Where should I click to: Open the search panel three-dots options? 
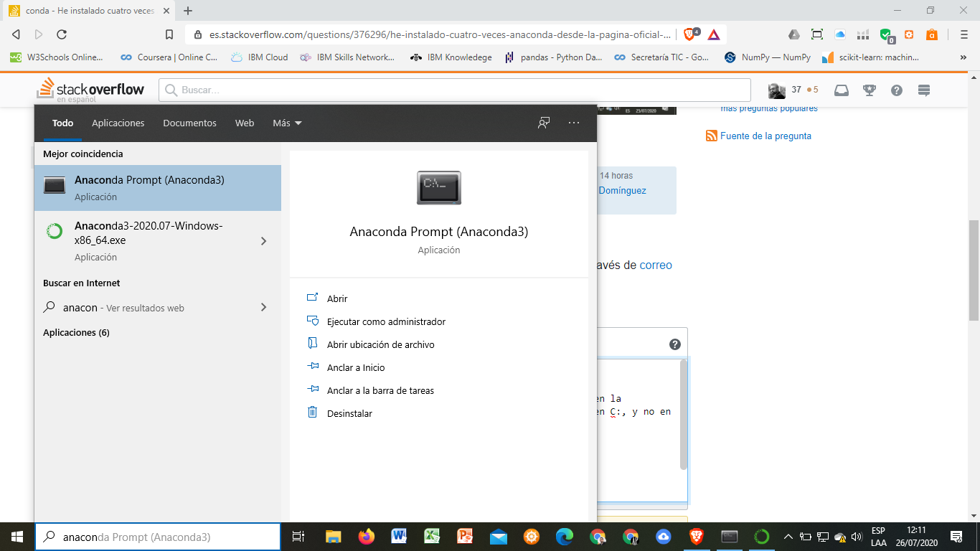[574, 123]
